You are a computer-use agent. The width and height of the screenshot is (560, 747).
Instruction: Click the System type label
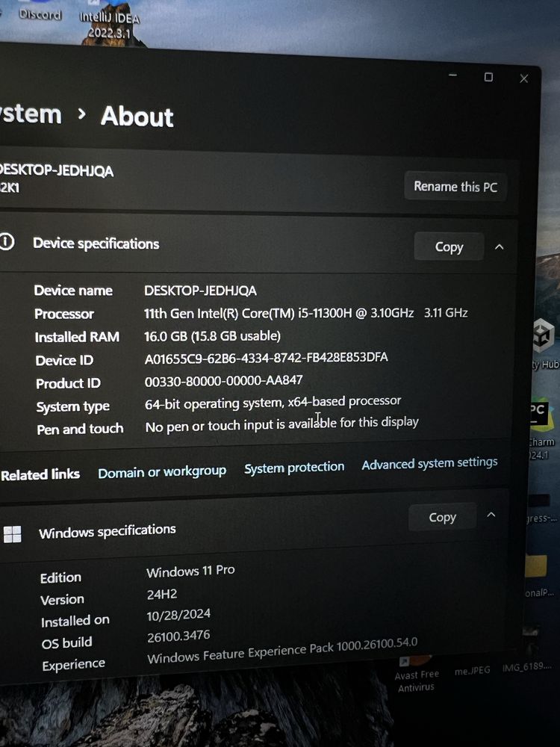pyautogui.click(x=73, y=407)
